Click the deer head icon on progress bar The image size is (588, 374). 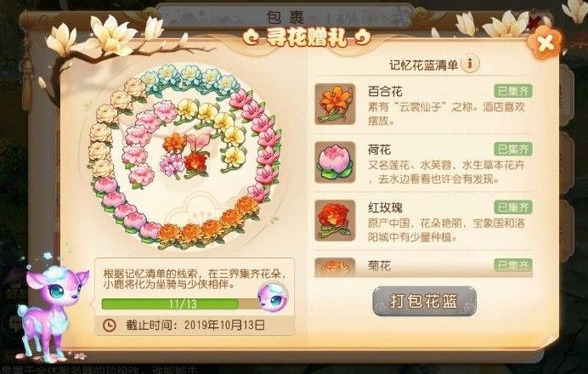click(274, 297)
